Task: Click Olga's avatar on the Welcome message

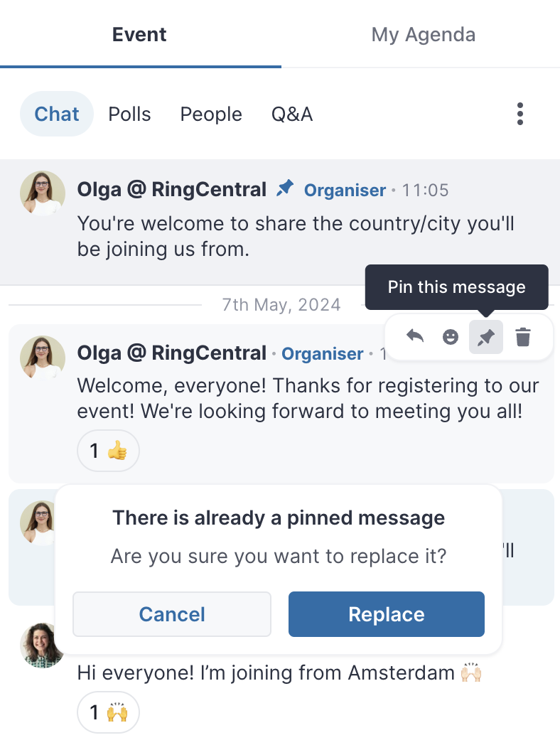Action: (43, 358)
